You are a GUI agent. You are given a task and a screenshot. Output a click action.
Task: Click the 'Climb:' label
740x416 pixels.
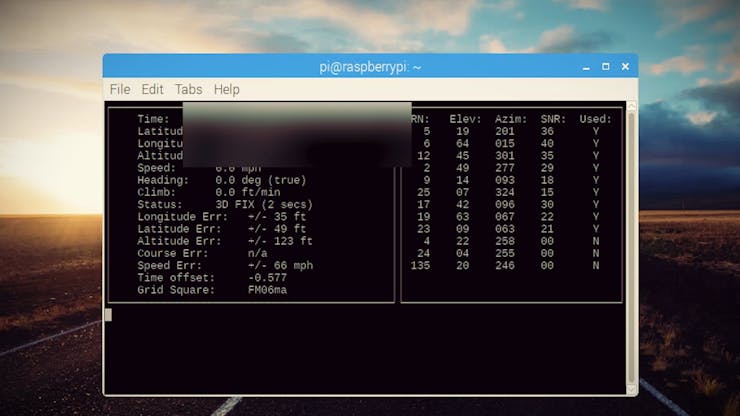click(157, 192)
